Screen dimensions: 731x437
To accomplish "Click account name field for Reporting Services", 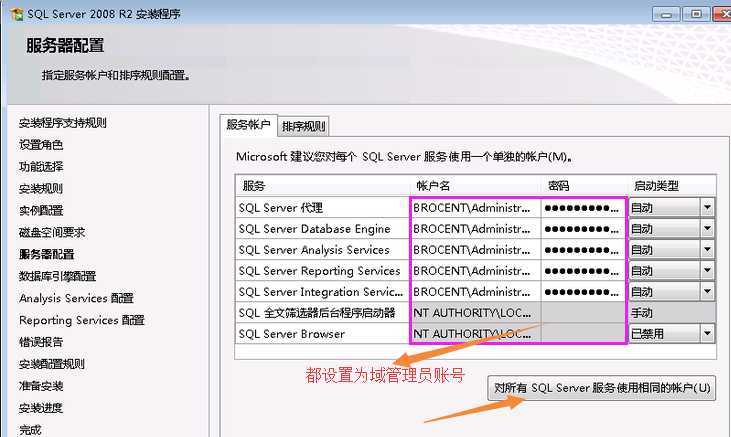I will pyautogui.click(x=476, y=271).
